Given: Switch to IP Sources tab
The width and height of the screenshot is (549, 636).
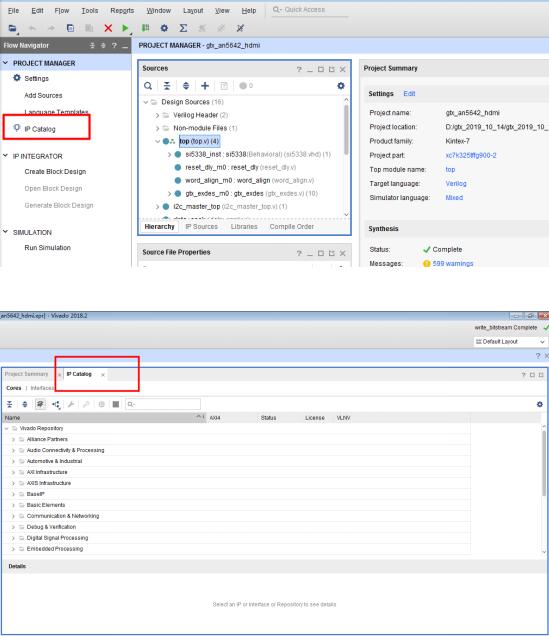Looking at the screenshot, I should click(202, 226).
